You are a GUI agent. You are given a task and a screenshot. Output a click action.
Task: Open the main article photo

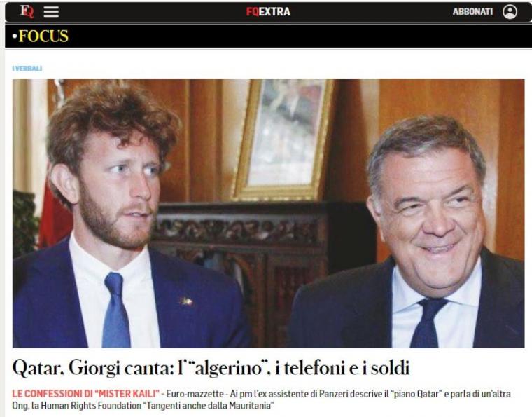(x=268, y=213)
